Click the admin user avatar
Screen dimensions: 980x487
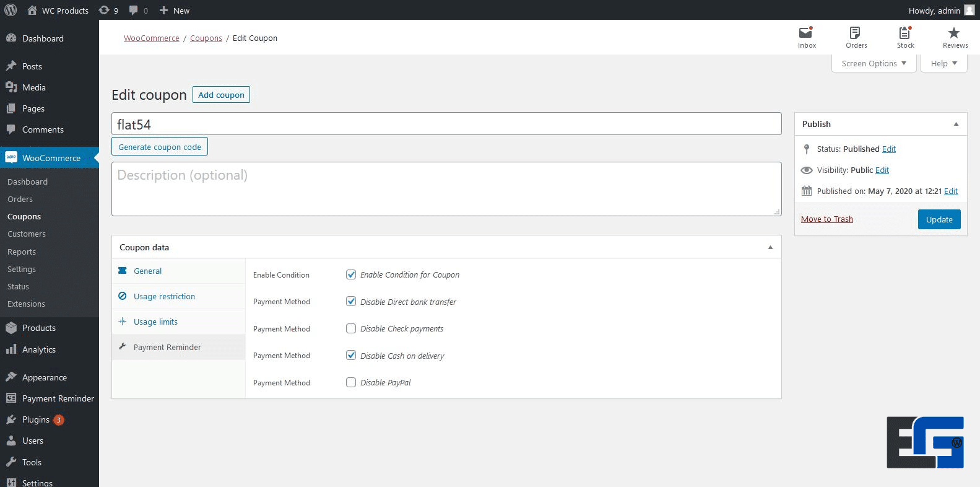tap(969, 10)
